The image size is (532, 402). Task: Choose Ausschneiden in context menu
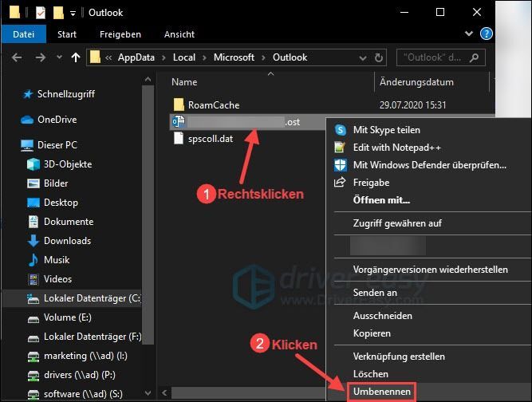coord(382,316)
